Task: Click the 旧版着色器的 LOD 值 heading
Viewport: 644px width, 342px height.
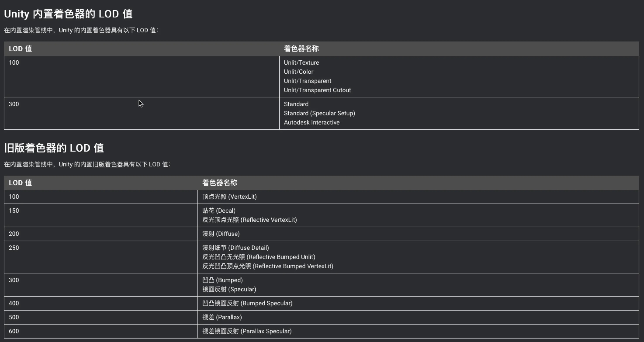Action: [x=54, y=148]
